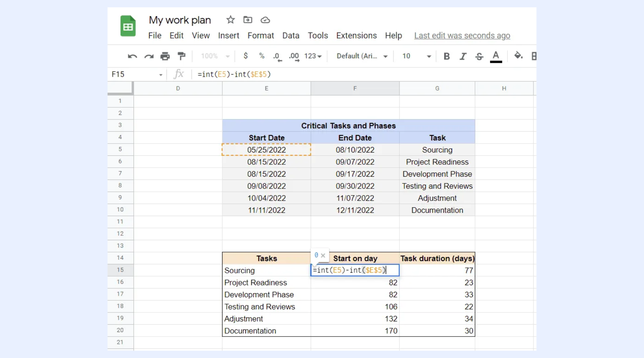Screen dimensions: 644x358
Task: Select the duration cell showing 34
Action: (x=437, y=319)
